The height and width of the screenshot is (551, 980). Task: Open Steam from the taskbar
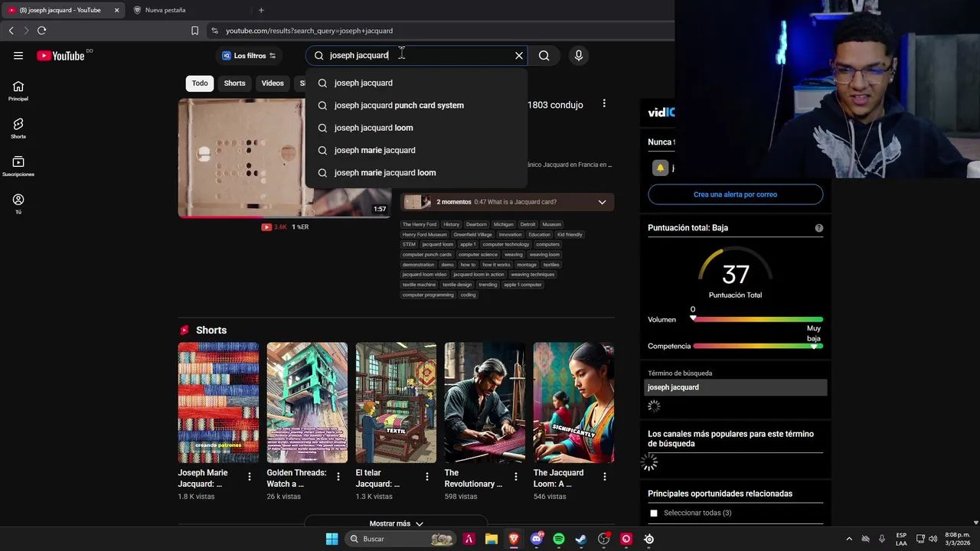[581, 539]
